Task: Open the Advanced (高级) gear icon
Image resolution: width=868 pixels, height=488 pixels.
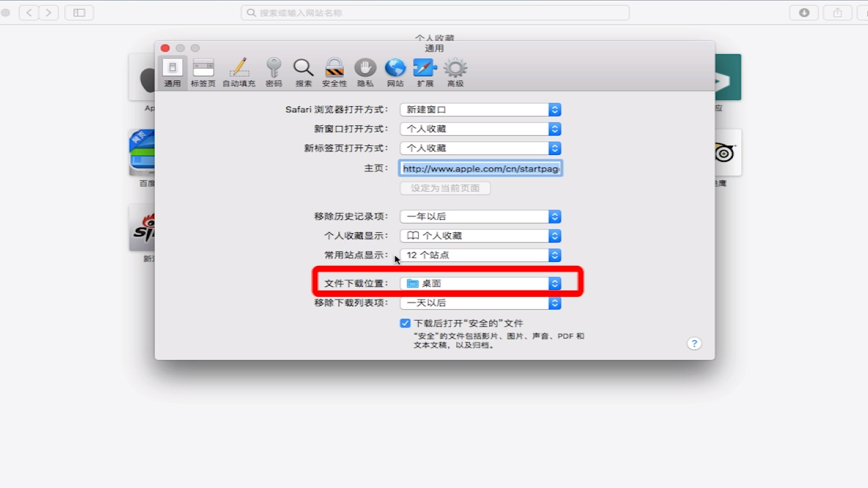Action: (455, 73)
